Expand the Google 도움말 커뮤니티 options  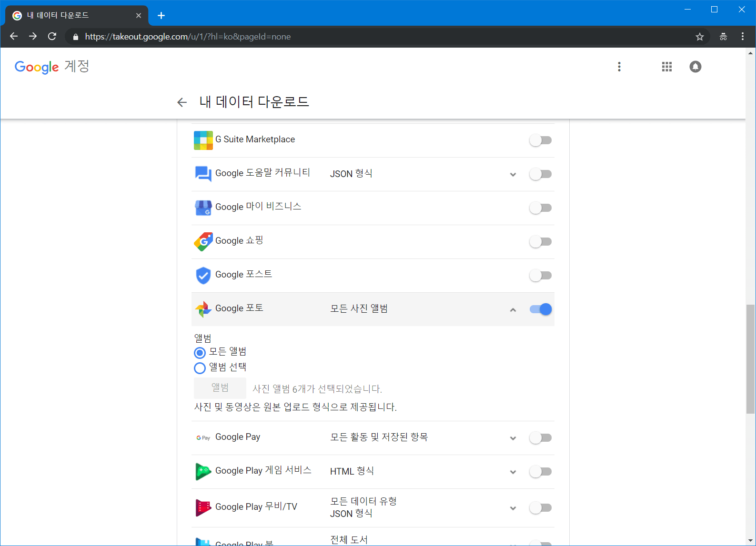(513, 174)
